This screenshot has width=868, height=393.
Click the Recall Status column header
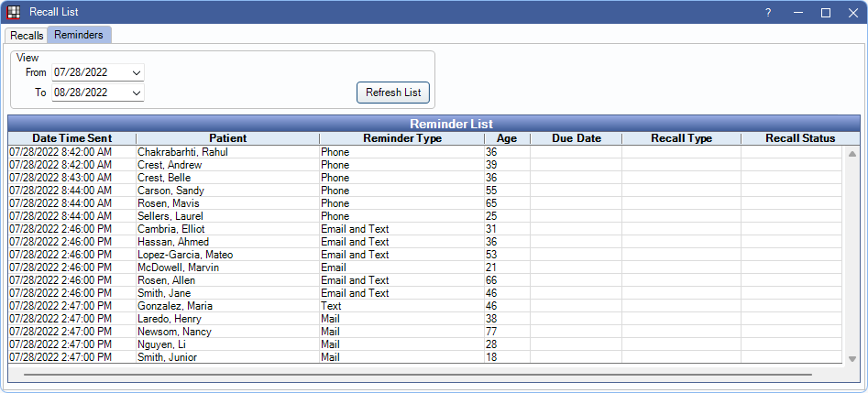click(x=799, y=138)
